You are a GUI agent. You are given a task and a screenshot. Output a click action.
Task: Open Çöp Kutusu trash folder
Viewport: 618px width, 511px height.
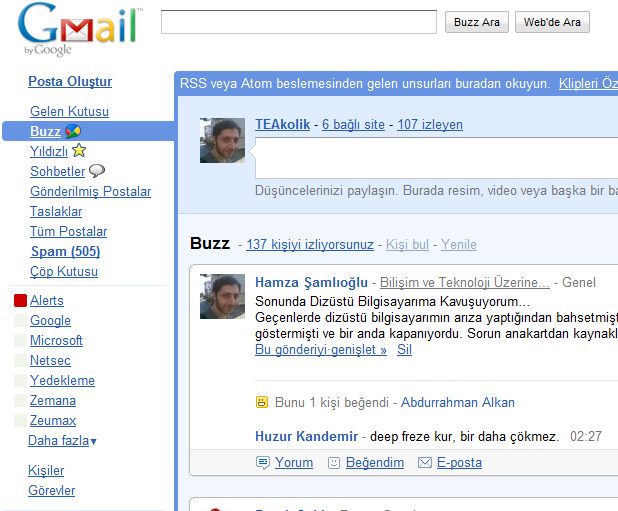click(x=64, y=271)
